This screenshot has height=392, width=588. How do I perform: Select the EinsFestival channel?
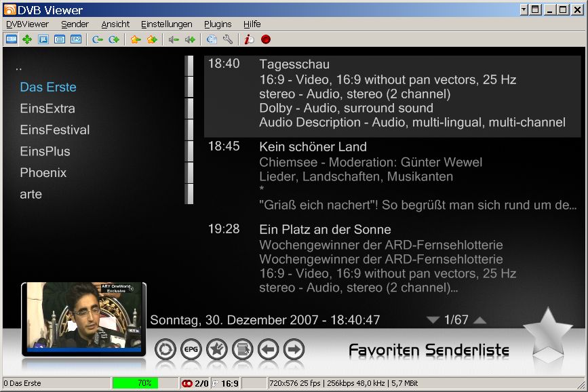tap(55, 130)
